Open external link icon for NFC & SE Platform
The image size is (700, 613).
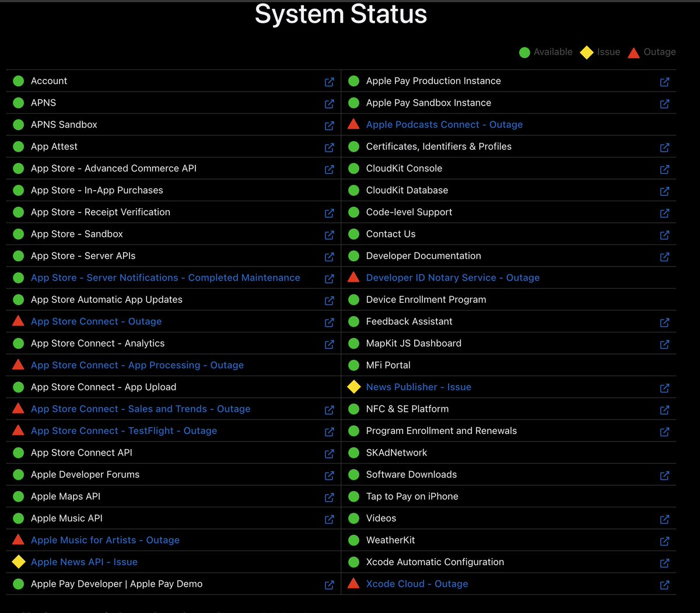[664, 409]
